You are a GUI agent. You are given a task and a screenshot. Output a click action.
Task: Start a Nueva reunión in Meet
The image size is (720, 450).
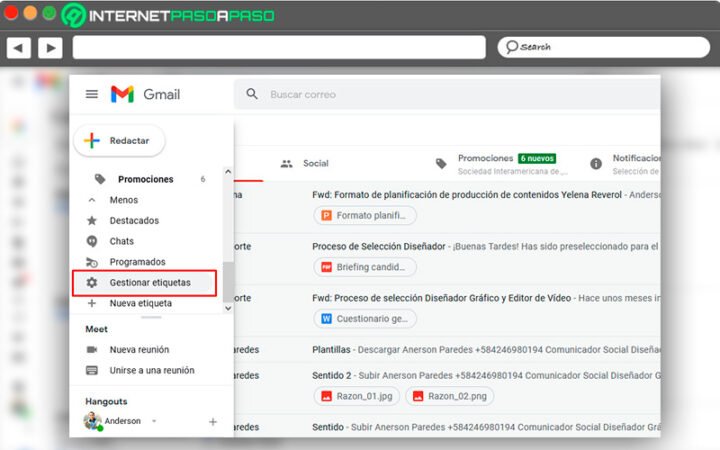point(139,349)
